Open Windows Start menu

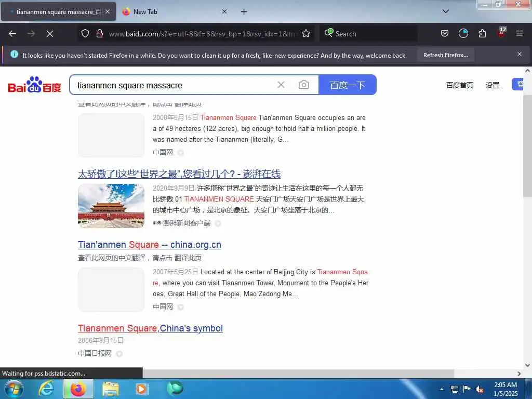[14, 389]
